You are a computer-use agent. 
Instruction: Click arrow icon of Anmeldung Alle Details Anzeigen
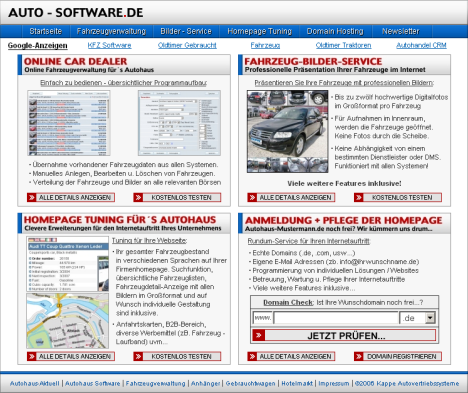[x=252, y=356]
